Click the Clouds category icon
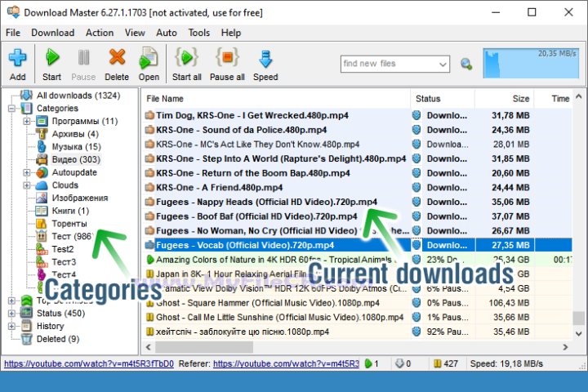The height and width of the screenshot is (392, 588). (x=42, y=185)
